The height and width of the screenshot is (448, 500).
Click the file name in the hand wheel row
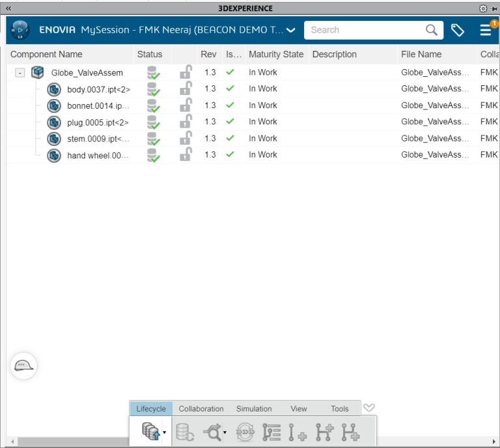tap(435, 154)
